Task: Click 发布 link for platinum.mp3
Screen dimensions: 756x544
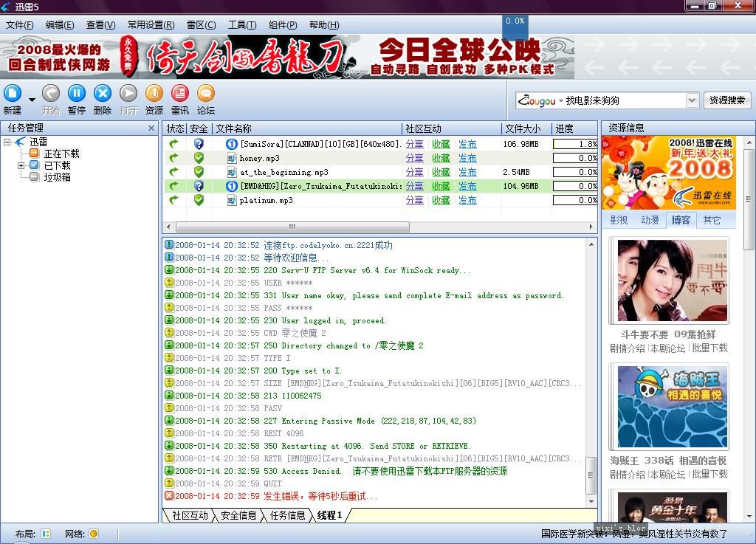Action: 467,200
